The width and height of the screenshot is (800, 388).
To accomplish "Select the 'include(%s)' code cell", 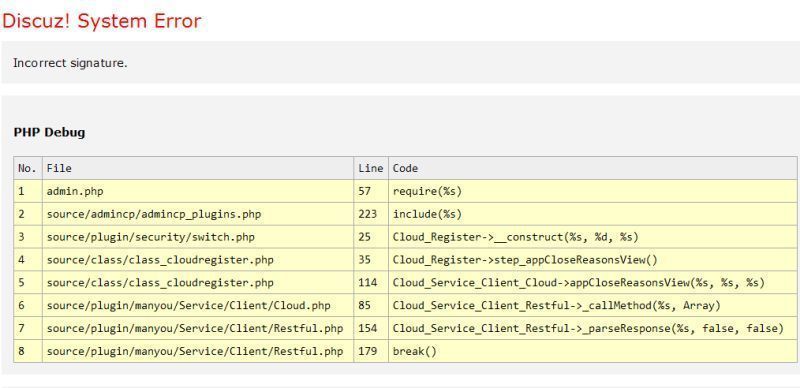I will coord(593,214).
